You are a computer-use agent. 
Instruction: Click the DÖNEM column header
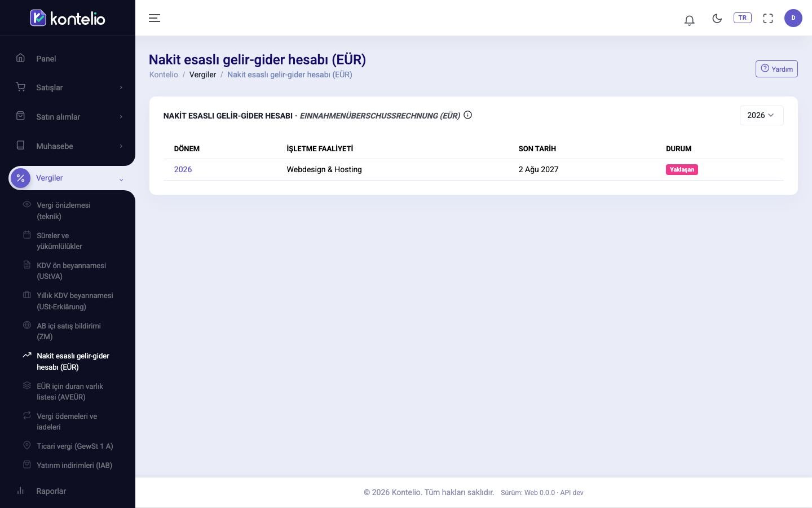coord(187,148)
